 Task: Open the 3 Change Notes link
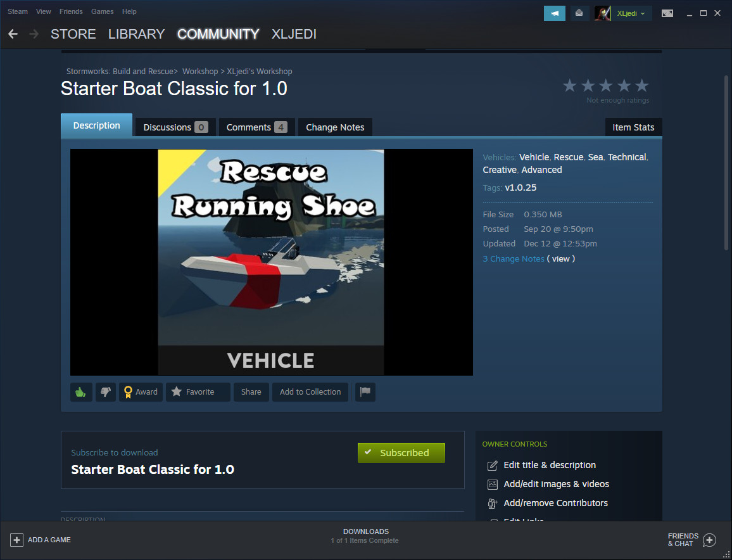(x=513, y=258)
